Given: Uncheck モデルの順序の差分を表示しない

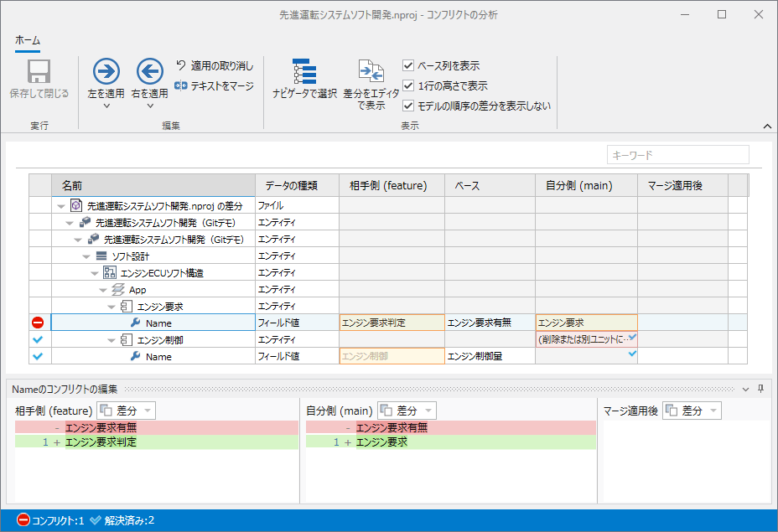Looking at the screenshot, I should coord(407,106).
